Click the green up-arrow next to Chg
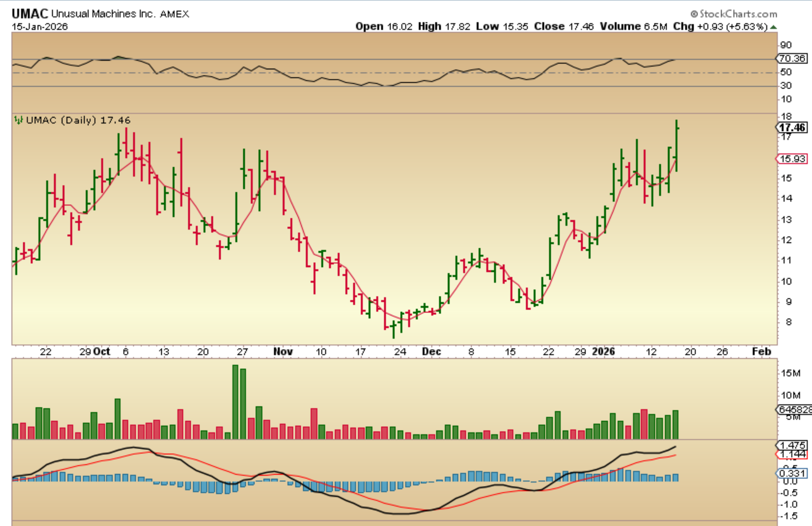812x526 pixels. (773, 27)
